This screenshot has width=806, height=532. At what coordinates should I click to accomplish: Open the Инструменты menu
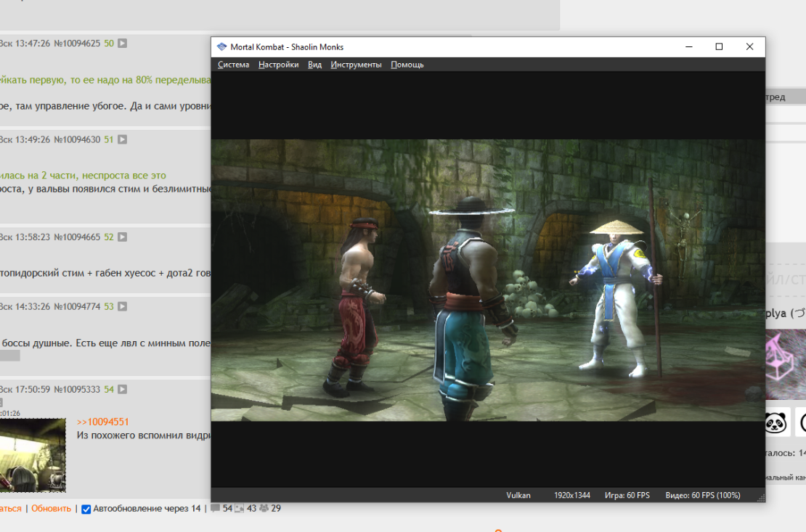pyautogui.click(x=356, y=65)
